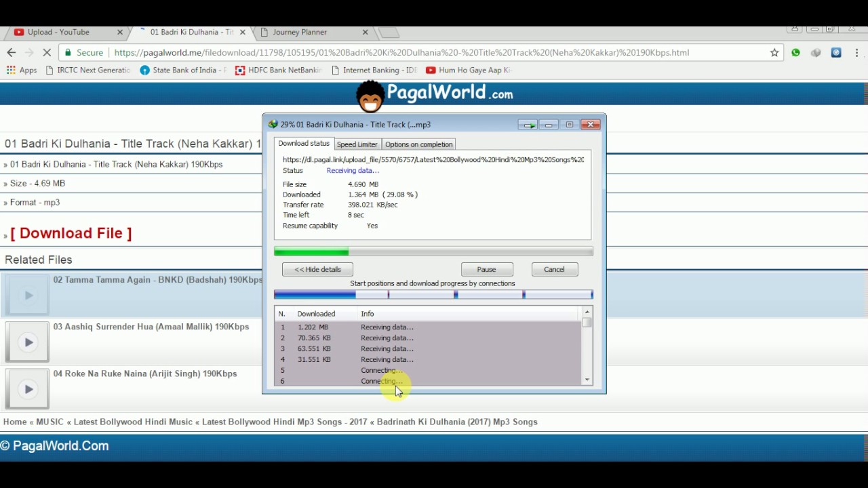Open Hum Ho Gaye Aap Ke bookmark
The width and height of the screenshot is (868, 488).
click(468, 70)
